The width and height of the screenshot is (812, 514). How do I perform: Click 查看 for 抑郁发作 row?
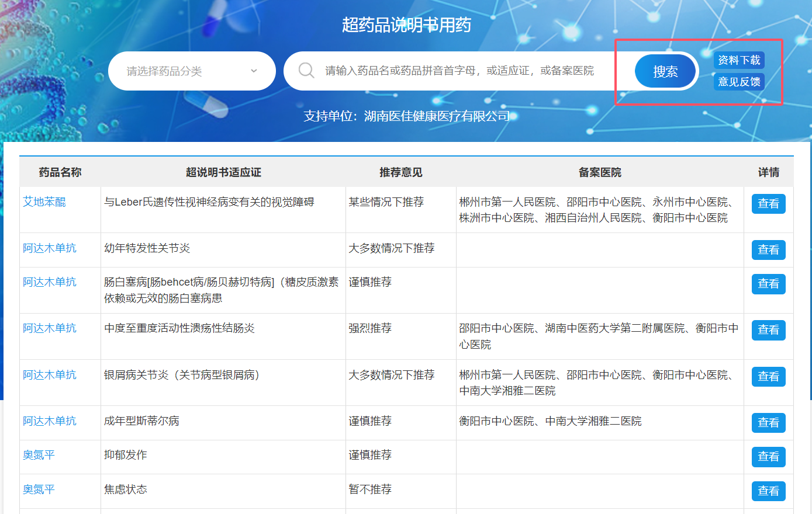[x=768, y=457]
